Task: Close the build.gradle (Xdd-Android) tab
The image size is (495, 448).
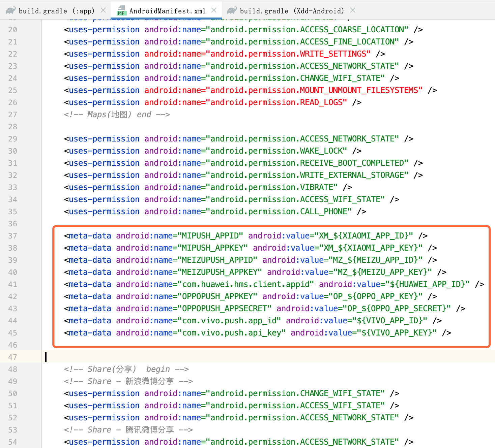Action: coord(353,10)
